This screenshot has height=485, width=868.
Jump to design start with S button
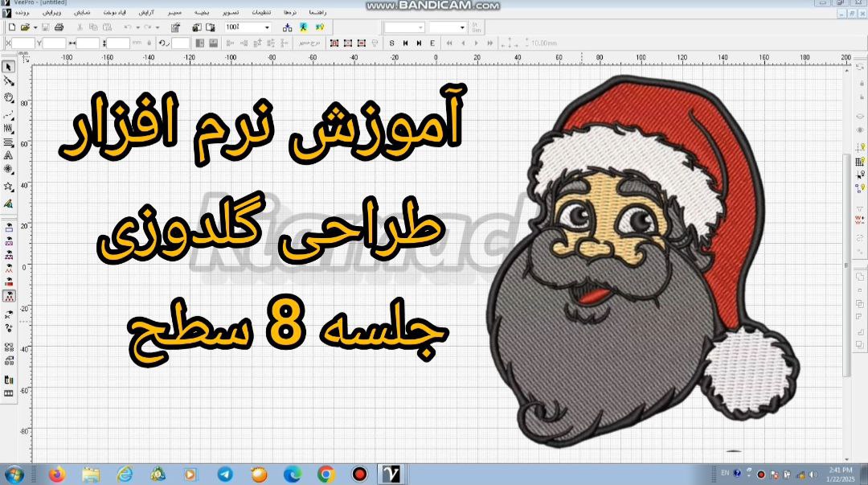point(391,43)
